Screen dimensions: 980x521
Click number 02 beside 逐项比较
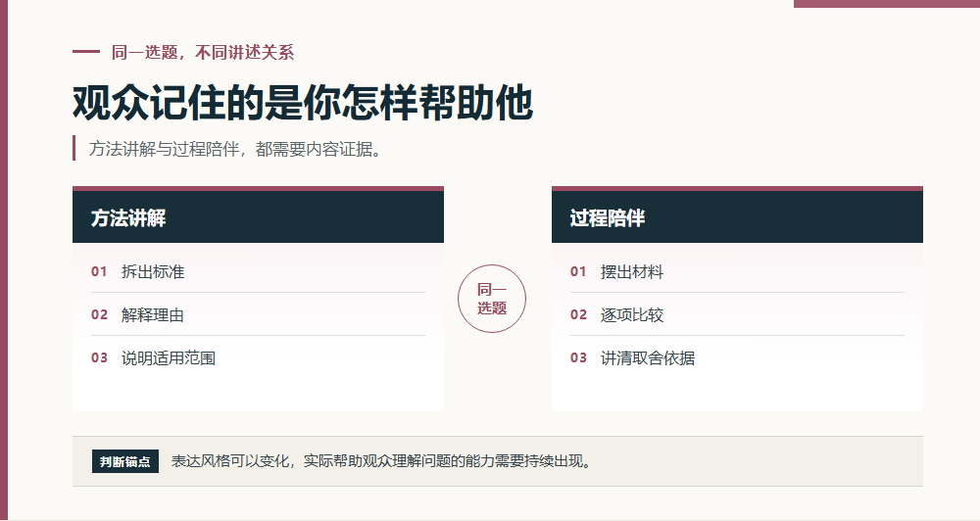[579, 314]
